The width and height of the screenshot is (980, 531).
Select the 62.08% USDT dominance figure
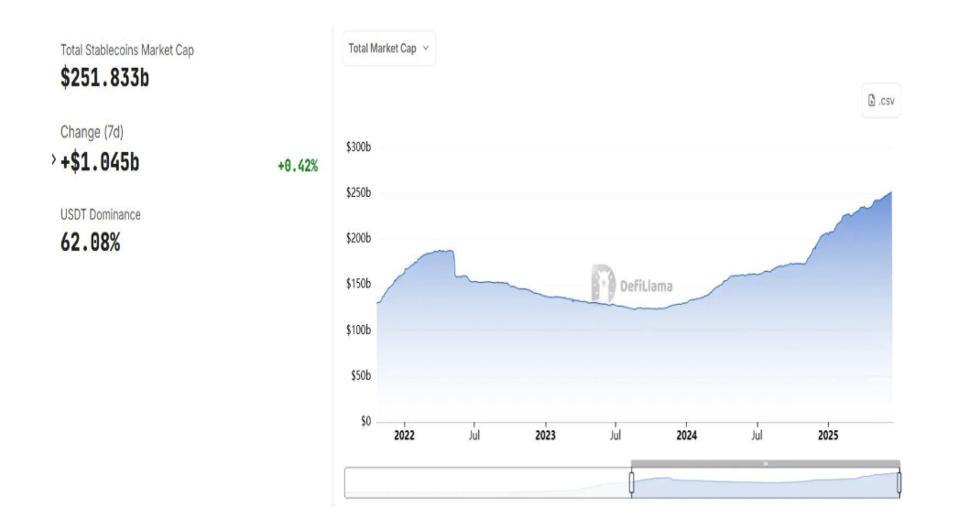click(x=90, y=243)
